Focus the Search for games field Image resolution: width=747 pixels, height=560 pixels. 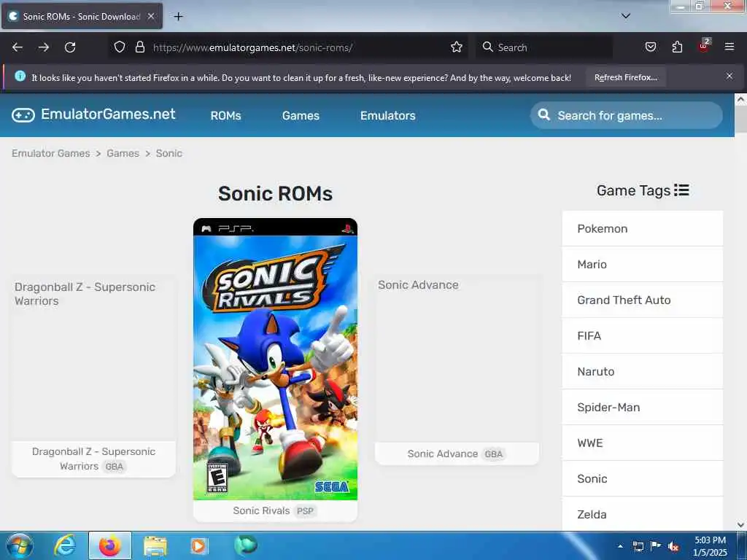click(626, 115)
